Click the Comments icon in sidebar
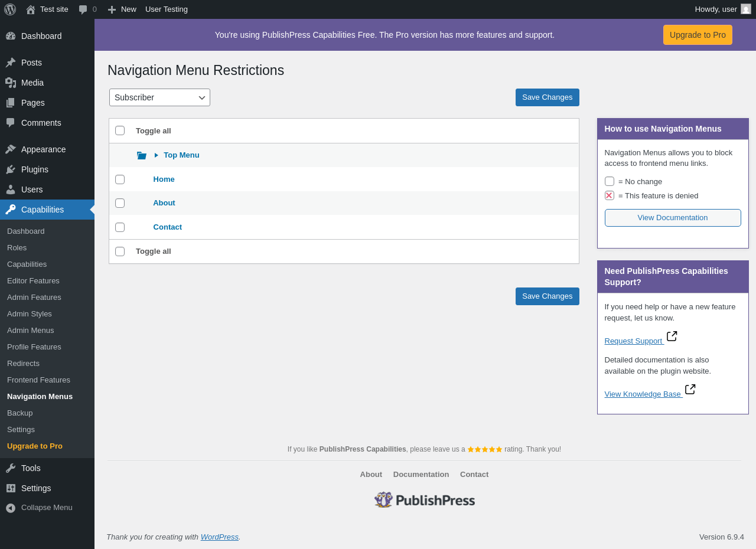This screenshot has height=549, width=756. tap(11, 123)
